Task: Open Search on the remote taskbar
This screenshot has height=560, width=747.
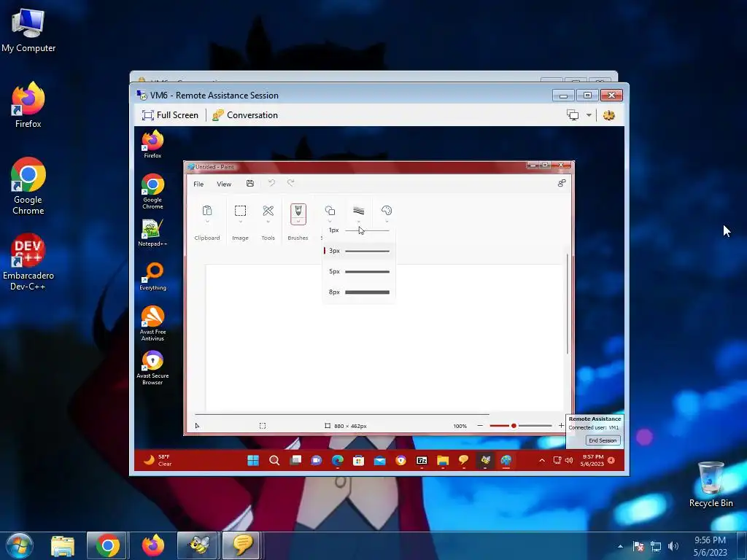Action: [x=274, y=461]
